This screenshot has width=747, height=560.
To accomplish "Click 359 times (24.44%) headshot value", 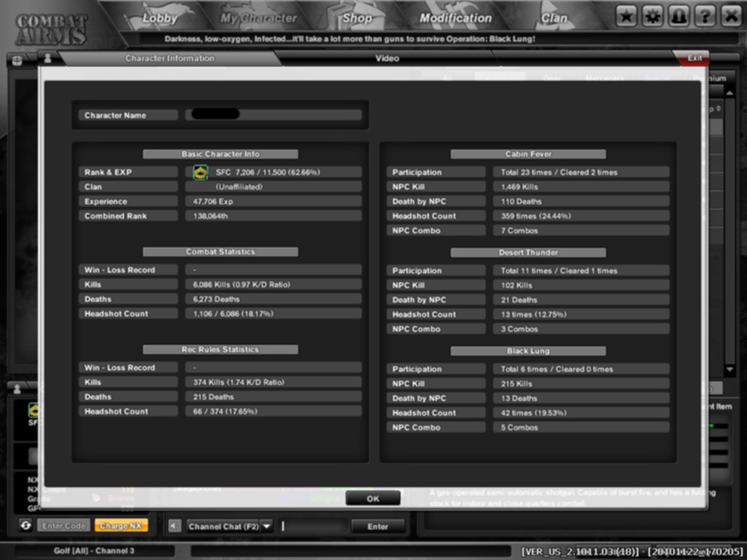I will (535, 216).
